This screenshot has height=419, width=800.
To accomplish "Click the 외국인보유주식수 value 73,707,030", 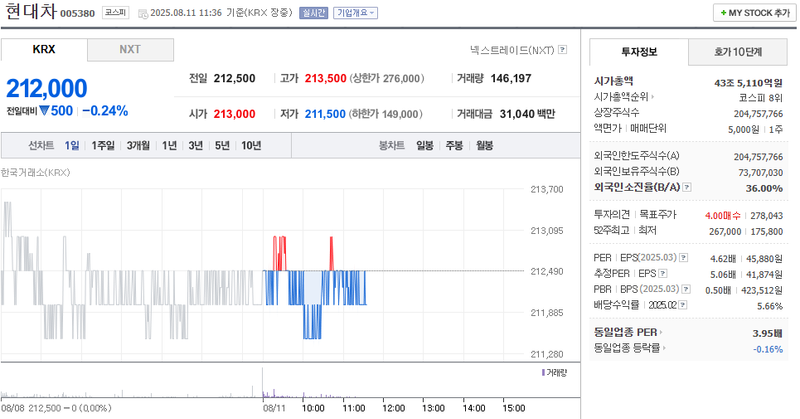I will tap(760, 172).
